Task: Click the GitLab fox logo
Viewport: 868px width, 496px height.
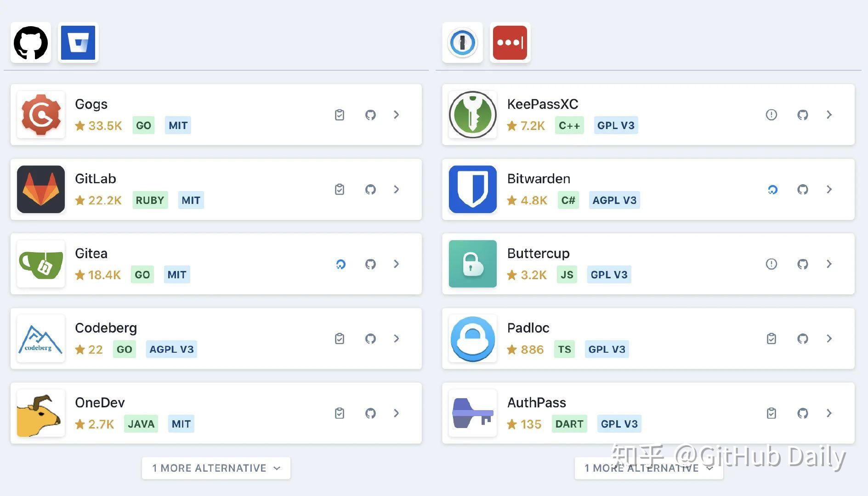Action: click(40, 189)
